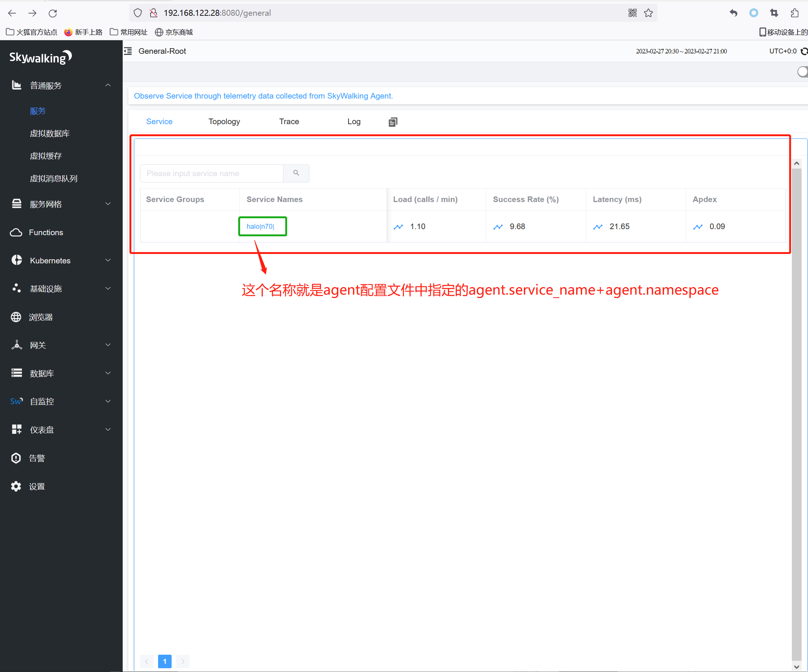Click the Trace navigation icon
808x672 pixels.
(x=289, y=121)
